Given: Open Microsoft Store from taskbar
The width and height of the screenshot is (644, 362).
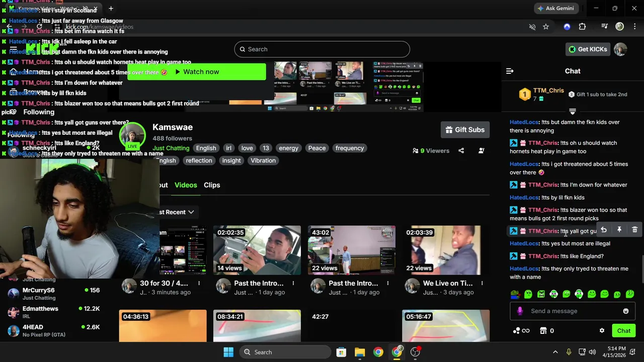Looking at the screenshot, I should (341, 352).
